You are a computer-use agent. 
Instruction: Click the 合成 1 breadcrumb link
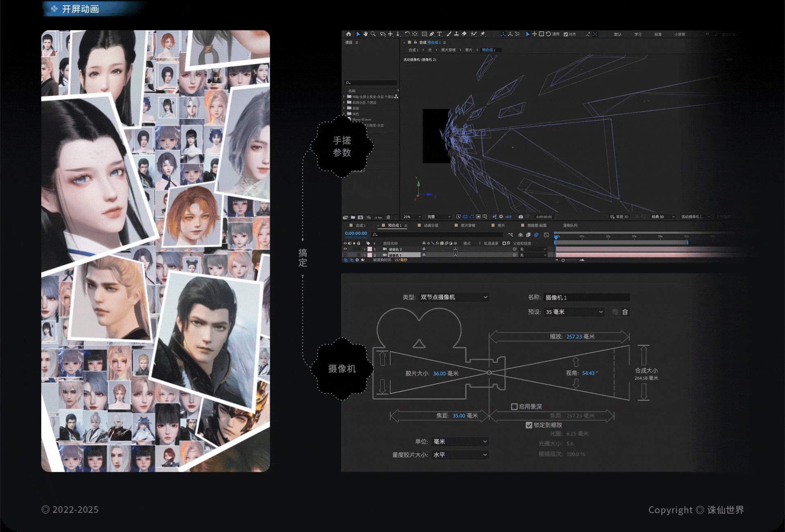coord(413,50)
